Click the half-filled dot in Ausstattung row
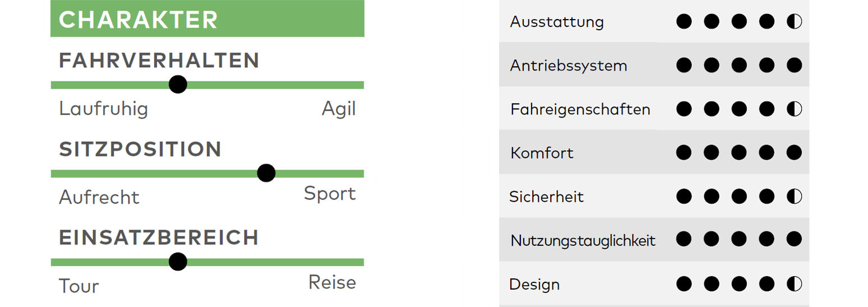This screenshot has width=868, height=307. 795,22
